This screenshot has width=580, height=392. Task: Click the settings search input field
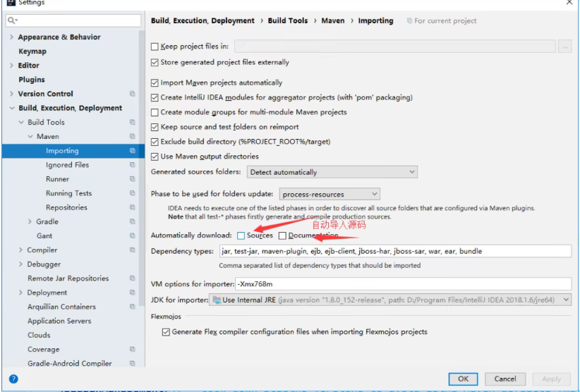tap(73, 20)
